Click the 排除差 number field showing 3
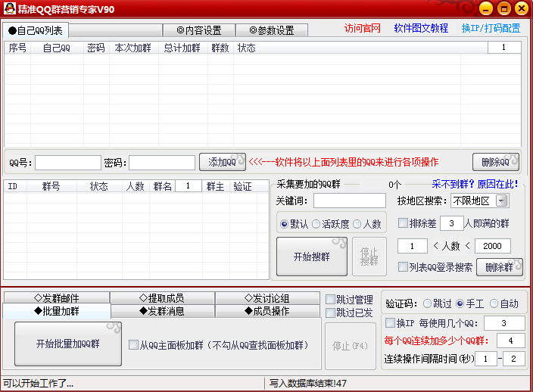The image size is (533, 392). tap(451, 223)
